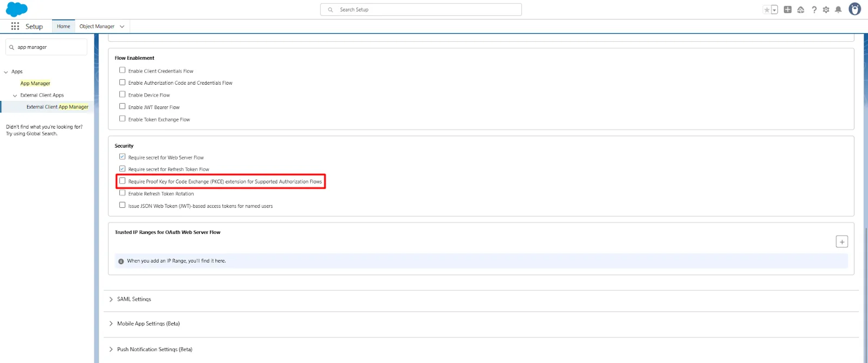Check Enable Device Flow
The image size is (868, 363).
tap(122, 94)
